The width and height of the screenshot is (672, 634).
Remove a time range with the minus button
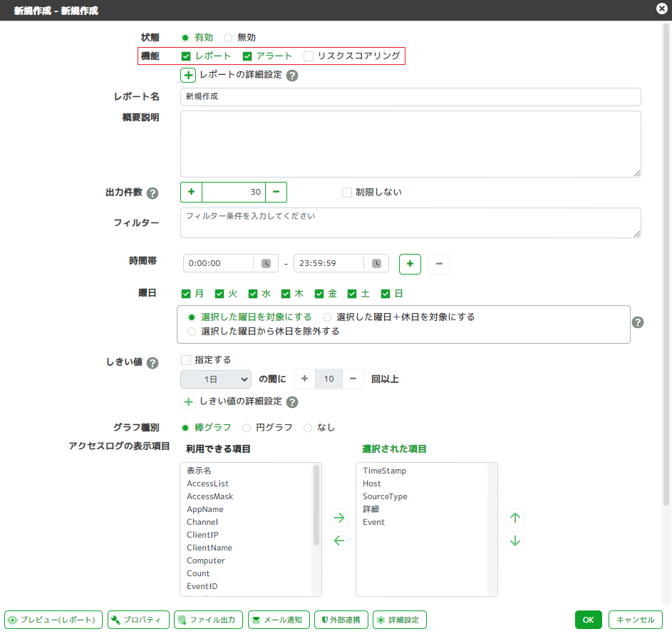tap(439, 264)
